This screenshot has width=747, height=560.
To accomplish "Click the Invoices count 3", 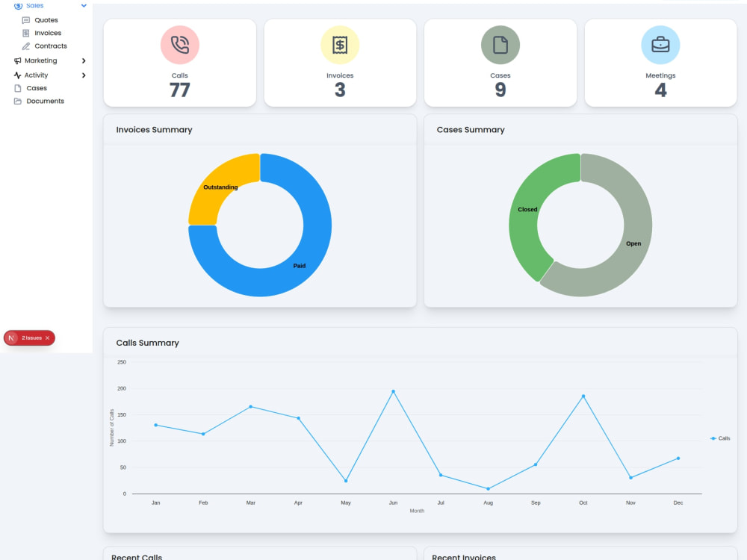I will coord(340,90).
